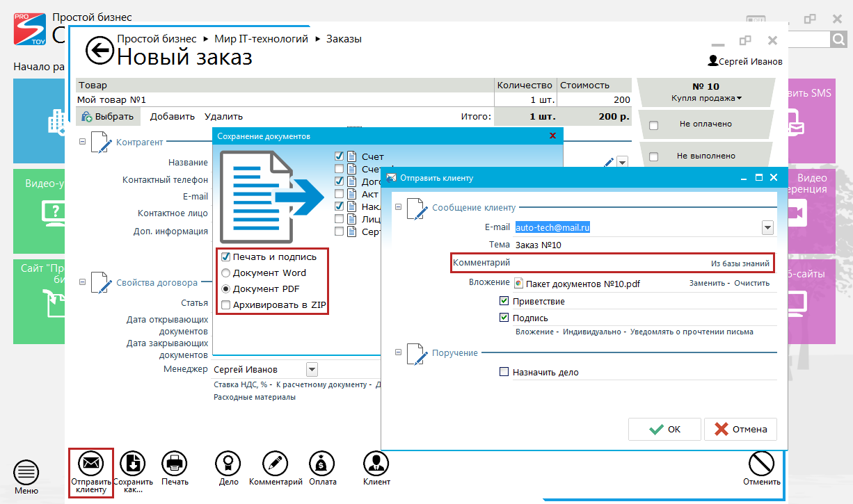853x504 pixels.
Task: Click the Расходные материалы link
Action: click(255, 397)
